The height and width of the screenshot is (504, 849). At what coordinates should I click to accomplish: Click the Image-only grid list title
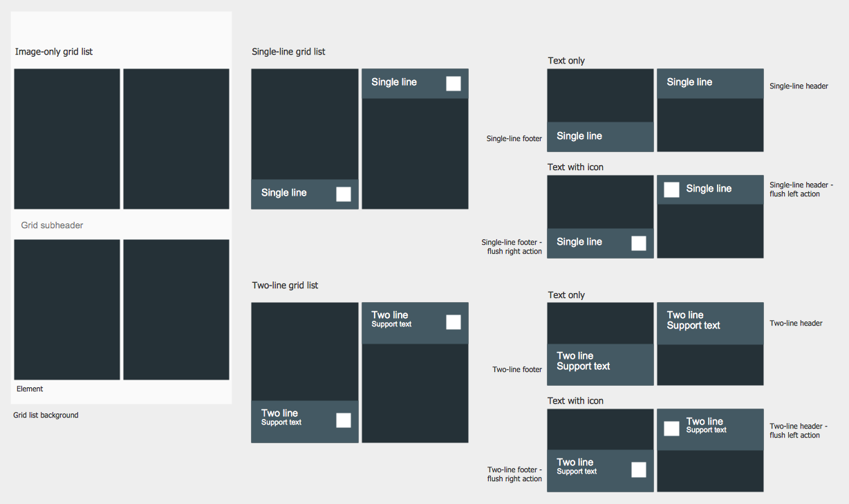54,52
